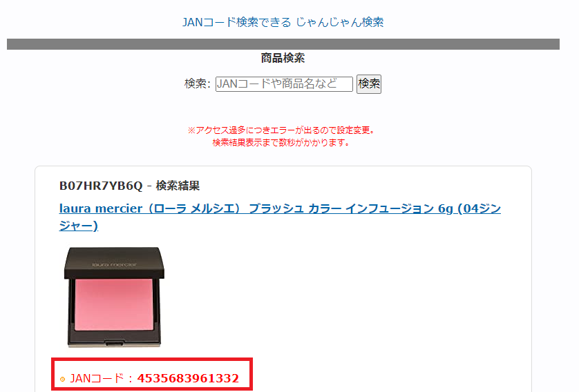Click the blush compact product thumbnail
The image size is (579, 392).
[114, 297]
